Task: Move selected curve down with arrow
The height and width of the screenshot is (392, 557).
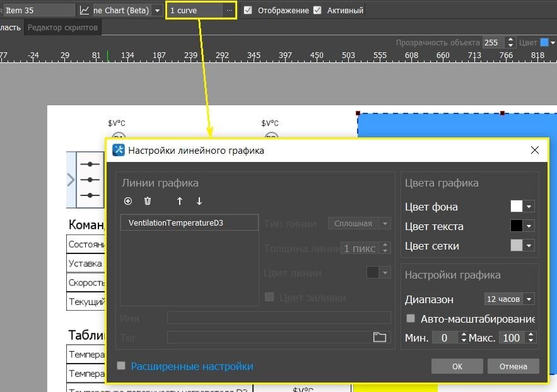Action: point(199,201)
